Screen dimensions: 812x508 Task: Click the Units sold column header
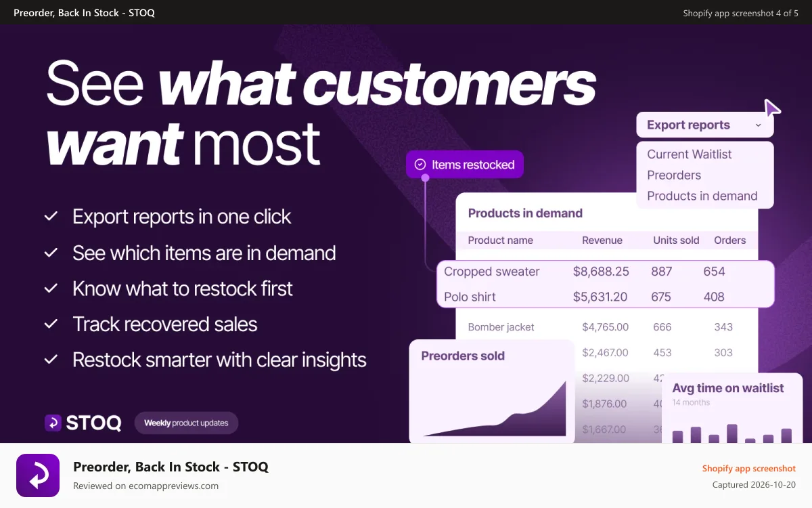coord(676,240)
